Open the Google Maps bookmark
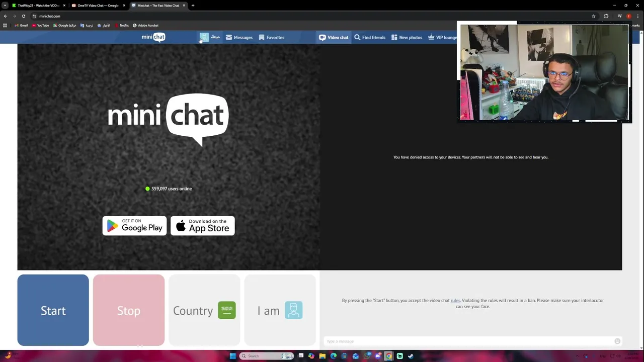 [x=64, y=25]
